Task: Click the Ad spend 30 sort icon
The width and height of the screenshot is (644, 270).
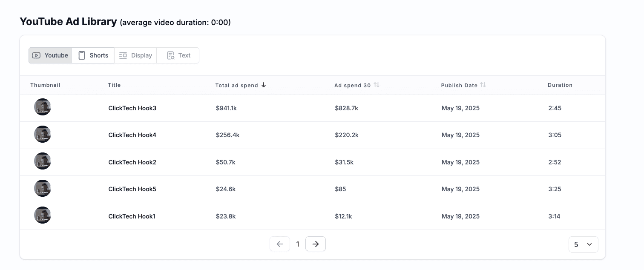Action: pyautogui.click(x=377, y=85)
